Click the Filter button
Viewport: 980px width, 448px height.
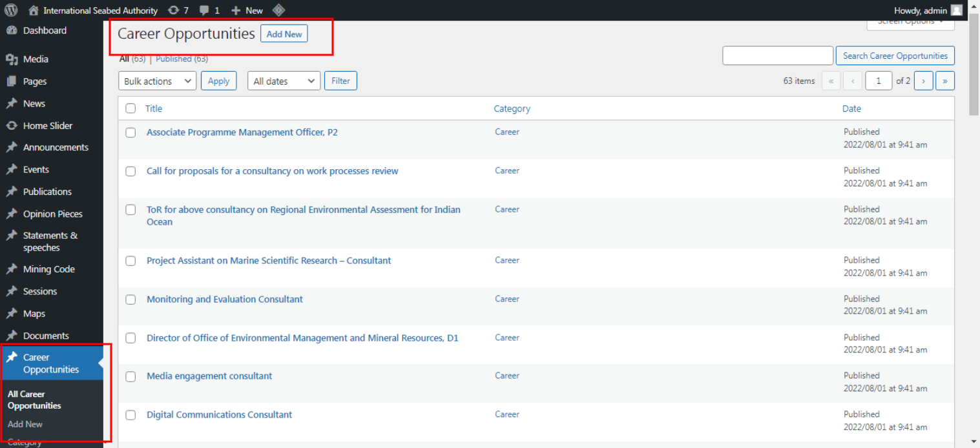(x=340, y=81)
